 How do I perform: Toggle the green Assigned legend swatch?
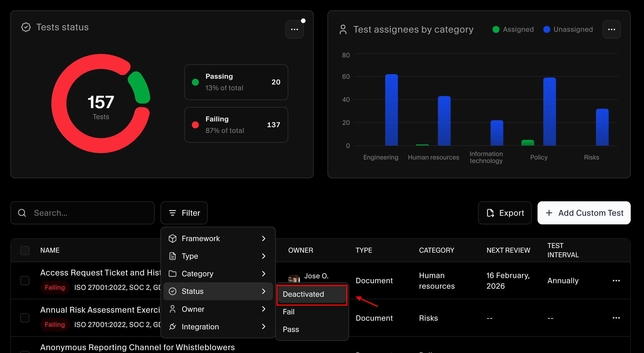pyautogui.click(x=496, y=29)
